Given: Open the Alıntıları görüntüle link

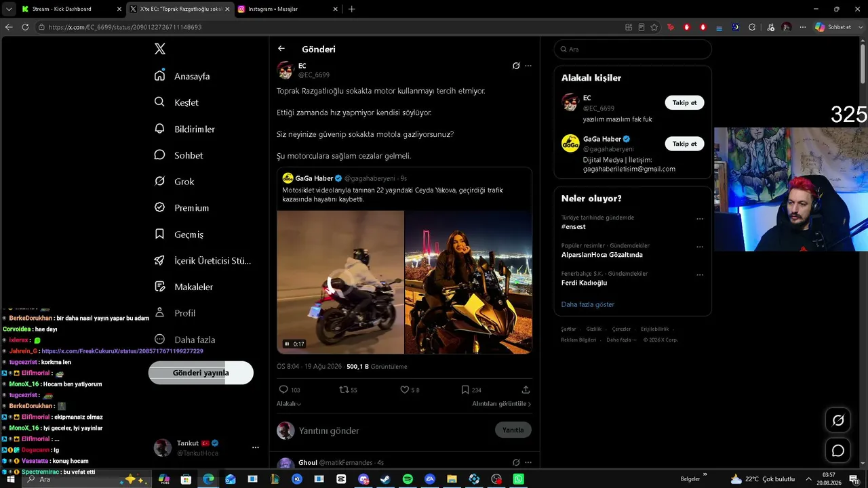Looking at the screenshot, I should pyautogui.click(x=502, y=404).
